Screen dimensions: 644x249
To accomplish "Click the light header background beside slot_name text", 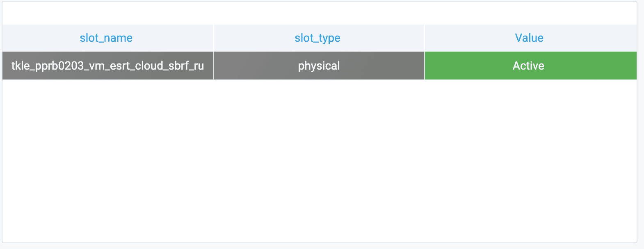I will [x=41, y=38].
